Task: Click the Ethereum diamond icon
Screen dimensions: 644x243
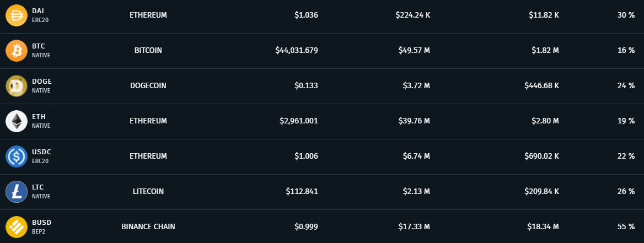Action: (16, 121)
